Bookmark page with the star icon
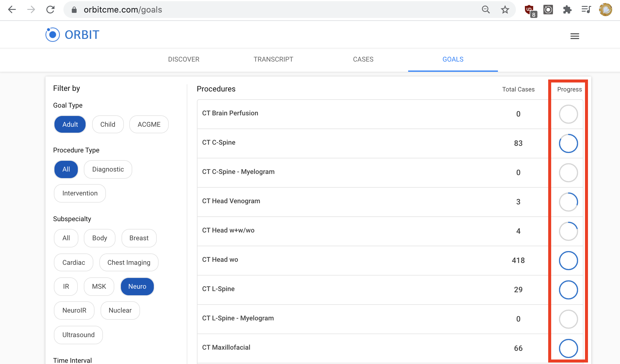The image size is (620, 364). point(505,10)
